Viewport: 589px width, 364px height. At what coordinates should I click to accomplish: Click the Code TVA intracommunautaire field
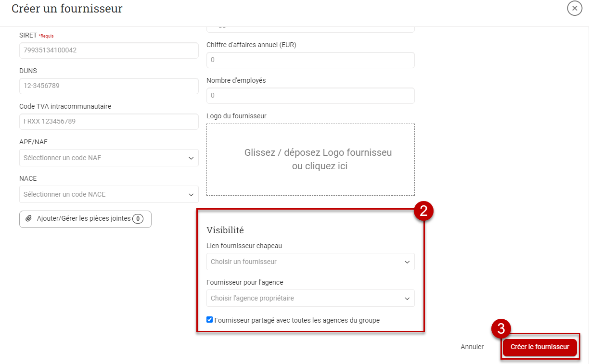tap(109, 122)
